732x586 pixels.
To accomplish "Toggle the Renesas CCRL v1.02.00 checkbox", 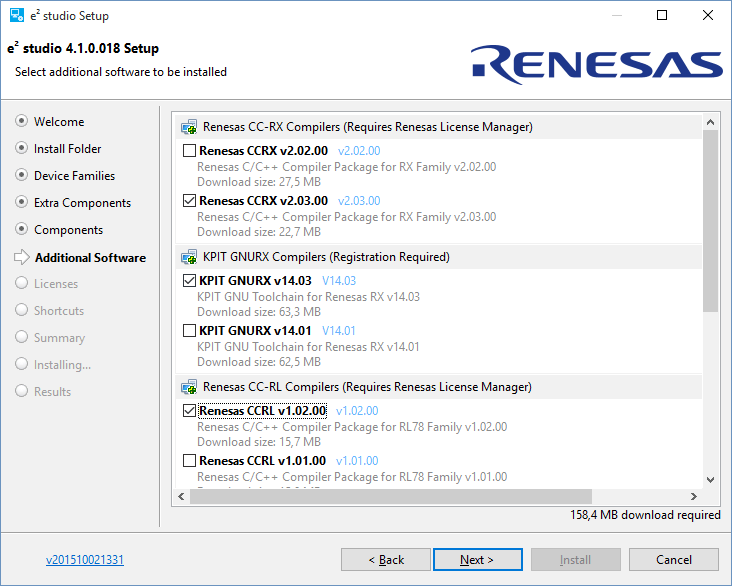I will pos(189,411).
